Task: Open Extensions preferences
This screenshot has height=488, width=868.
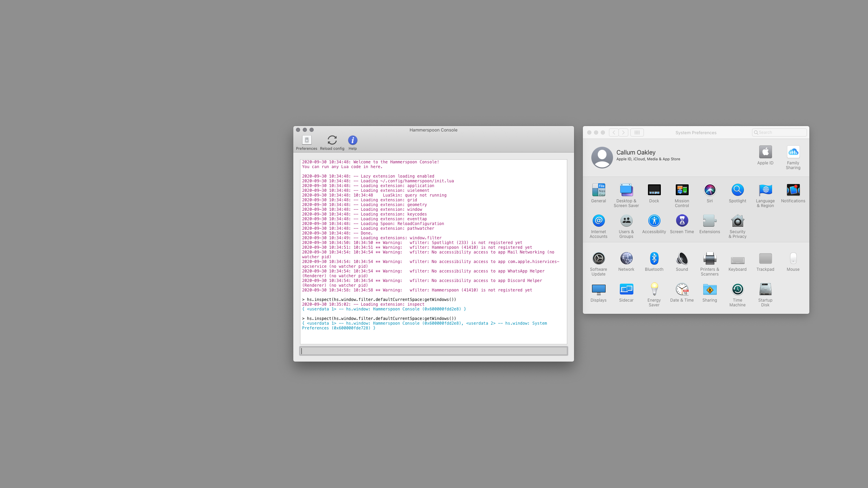Action: click(710, 224)
